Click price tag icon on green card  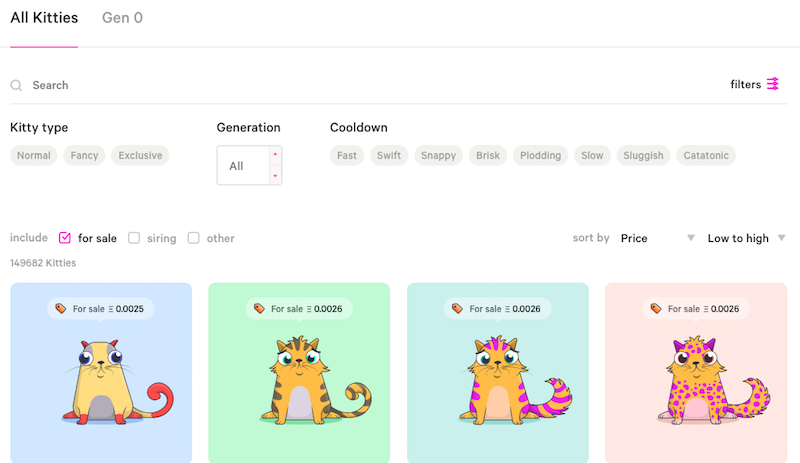tap(259, 308)
